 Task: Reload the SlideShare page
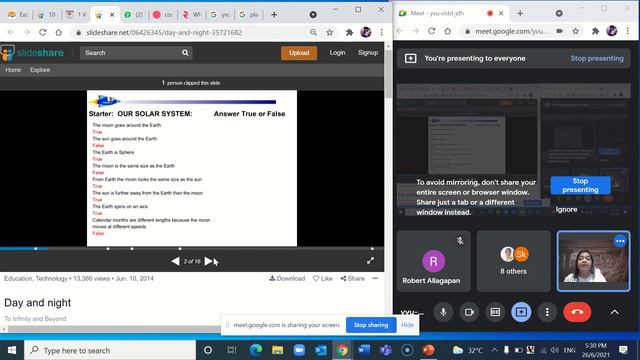click(x=42, y=32)
